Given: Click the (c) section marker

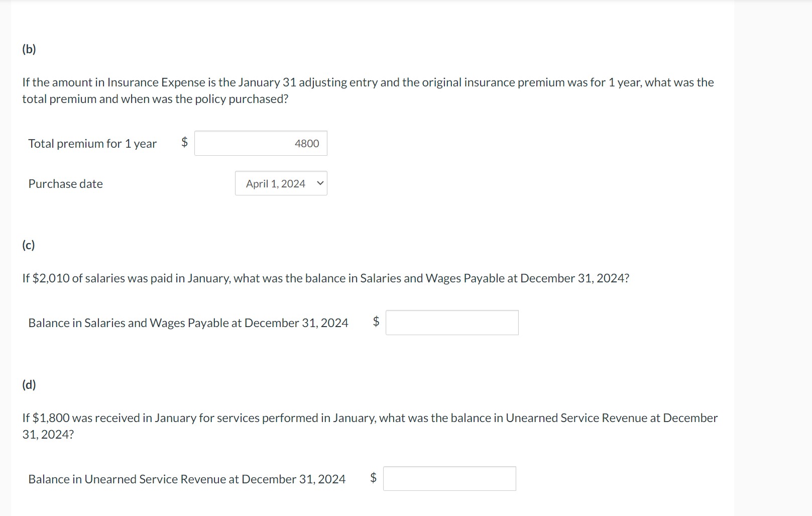Looking at the screenshot, I should [x=29, y=245].
